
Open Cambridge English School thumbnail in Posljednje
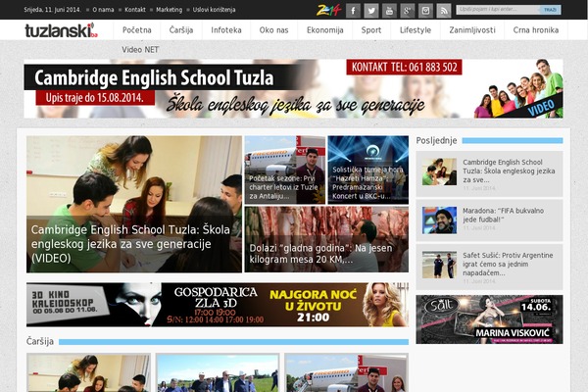point(439,171)
